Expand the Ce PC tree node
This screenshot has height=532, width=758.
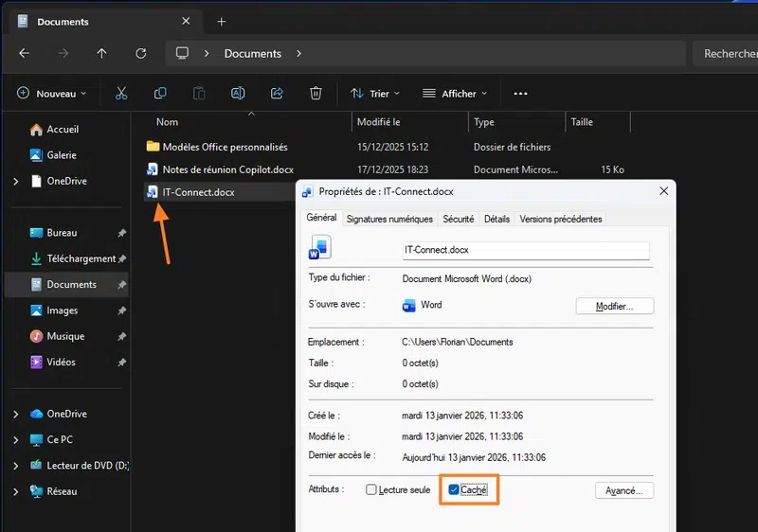15,440
